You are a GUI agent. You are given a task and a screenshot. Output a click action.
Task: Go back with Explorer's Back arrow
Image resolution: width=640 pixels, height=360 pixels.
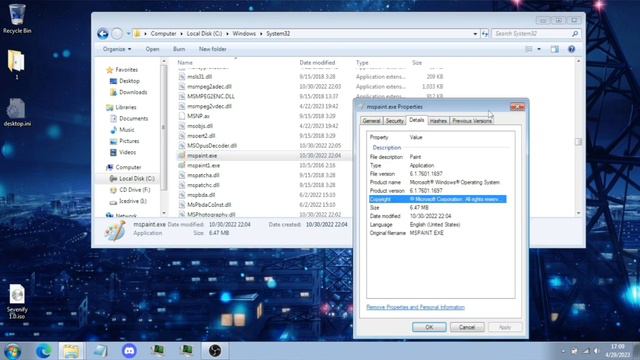(x=103, y=33)
